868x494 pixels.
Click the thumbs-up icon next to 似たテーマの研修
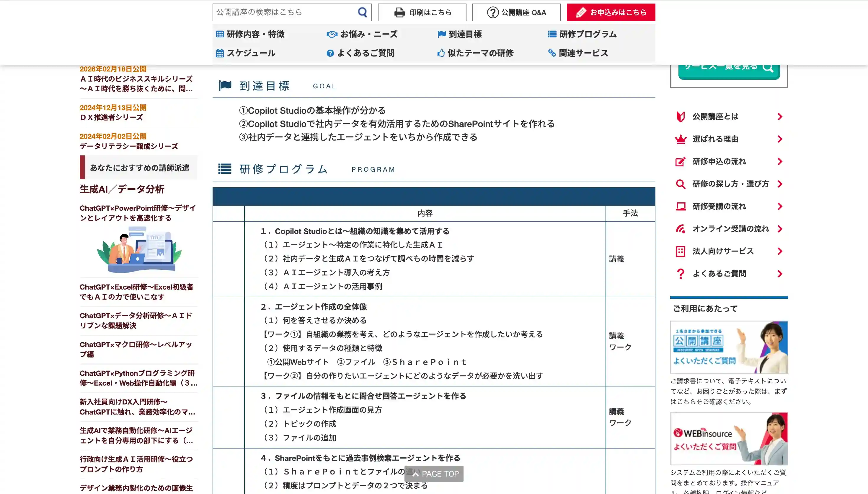click(440, 53)
